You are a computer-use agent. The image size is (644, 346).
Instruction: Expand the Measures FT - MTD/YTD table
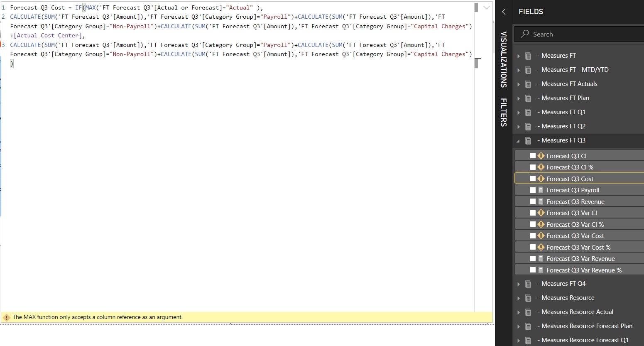tap(519, 70)
